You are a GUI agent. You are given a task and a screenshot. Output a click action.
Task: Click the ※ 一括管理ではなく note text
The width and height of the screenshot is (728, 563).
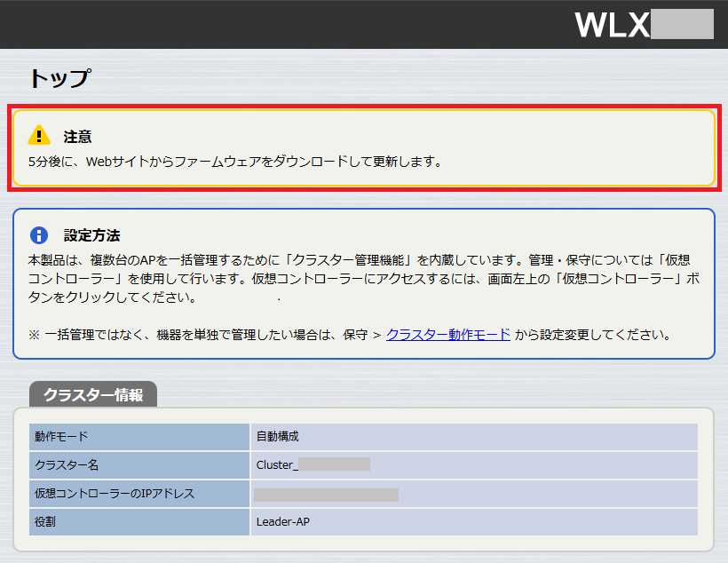pos(350,335)
